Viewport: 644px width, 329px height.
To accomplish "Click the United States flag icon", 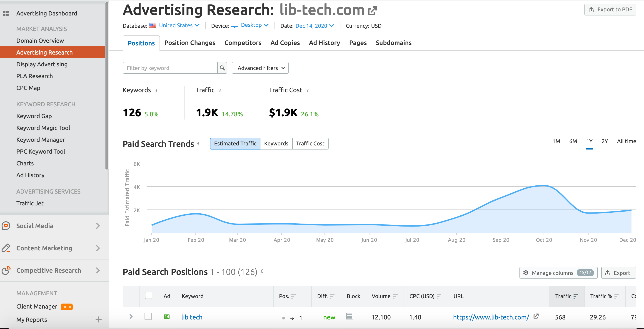I will tap(152, 25).
